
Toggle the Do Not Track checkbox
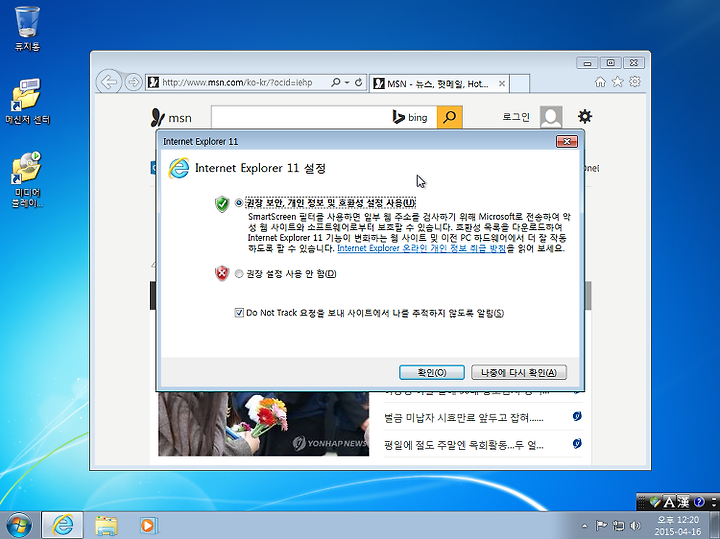239,313
